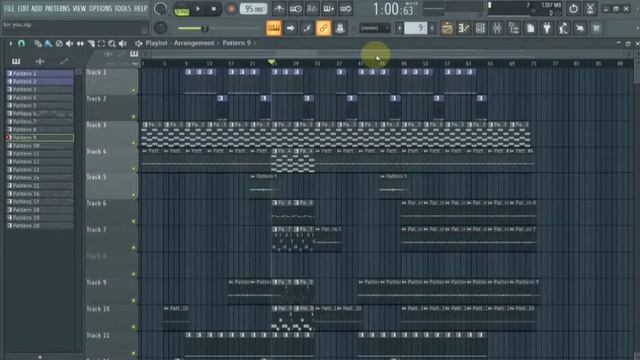Toggle the playlist snap magnet
Screen dimensions: 640x360
(x=21, y=43)
